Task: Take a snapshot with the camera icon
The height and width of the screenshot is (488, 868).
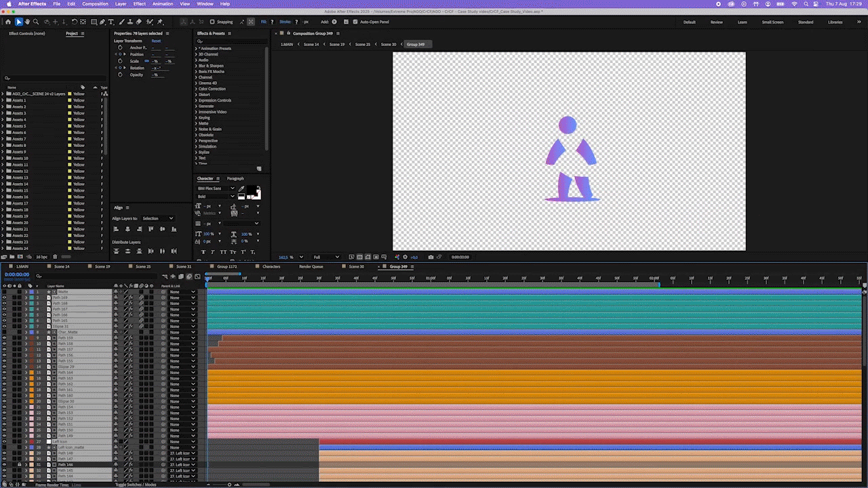Action: click(x=431, y=257)
